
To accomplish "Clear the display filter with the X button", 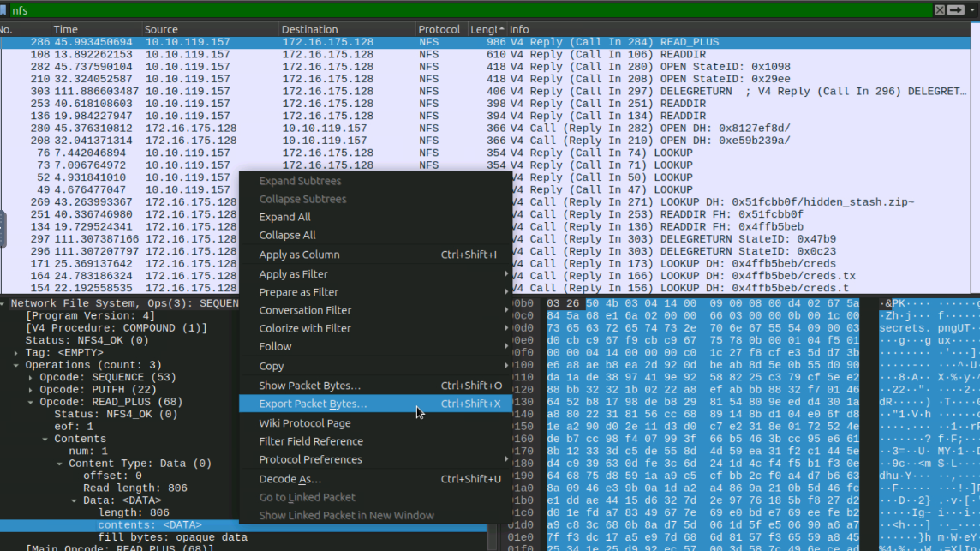I will pyautogui.click(x=940, y=10).
